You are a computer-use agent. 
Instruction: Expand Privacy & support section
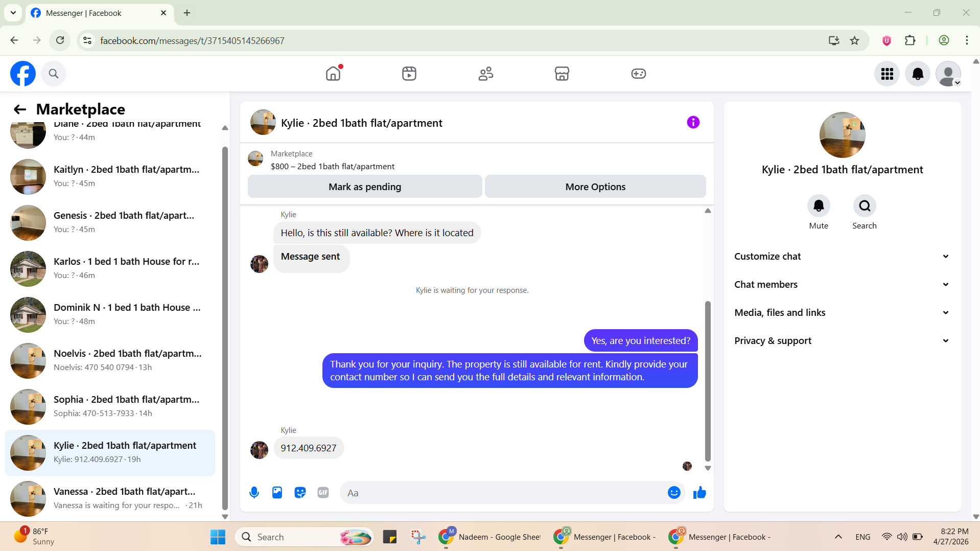point(842,341)
